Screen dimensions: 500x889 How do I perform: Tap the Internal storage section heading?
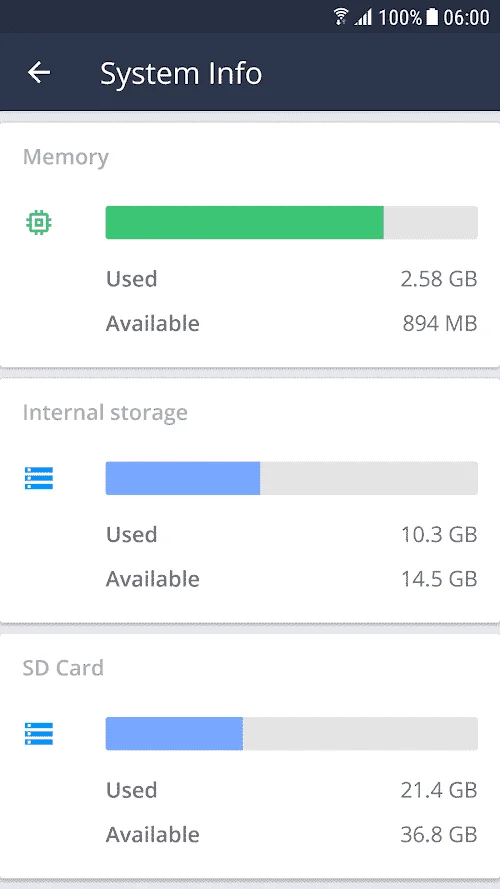point(105,413)
